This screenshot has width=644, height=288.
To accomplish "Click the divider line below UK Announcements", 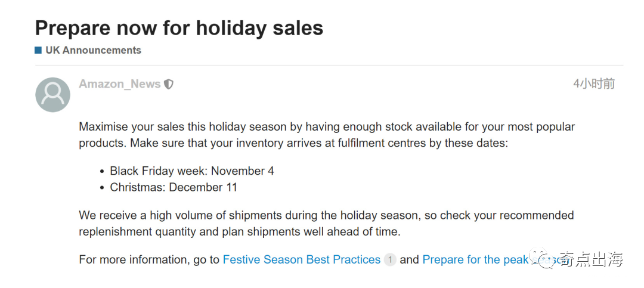I will coord(329,65).
